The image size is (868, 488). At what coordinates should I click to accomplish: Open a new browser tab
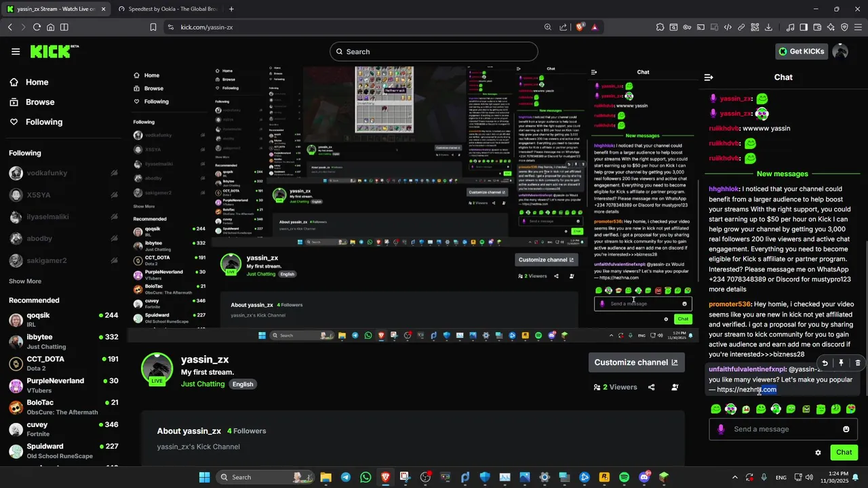click(x=231, y=9)
